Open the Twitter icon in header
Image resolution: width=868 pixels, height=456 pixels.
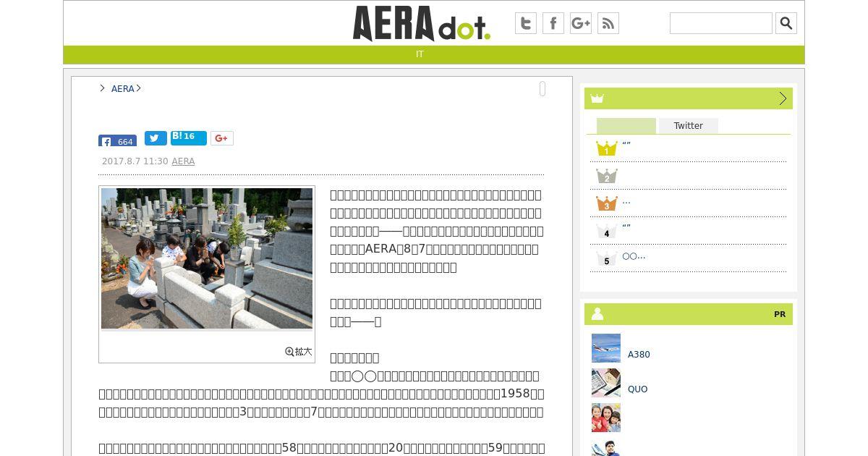(x=526, y=23)
